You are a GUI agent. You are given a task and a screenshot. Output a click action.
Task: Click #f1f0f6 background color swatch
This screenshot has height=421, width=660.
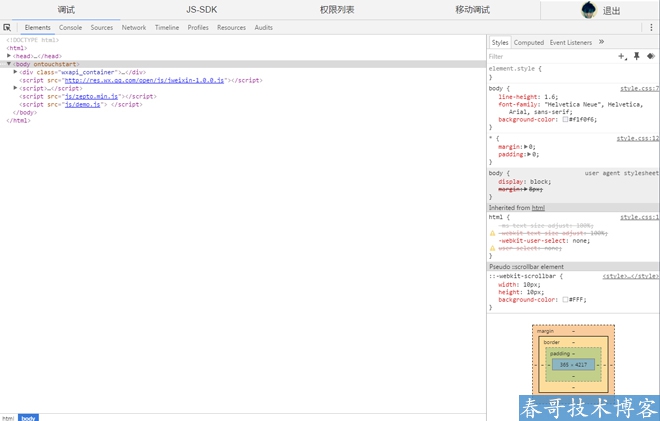(x=565, y=120)
